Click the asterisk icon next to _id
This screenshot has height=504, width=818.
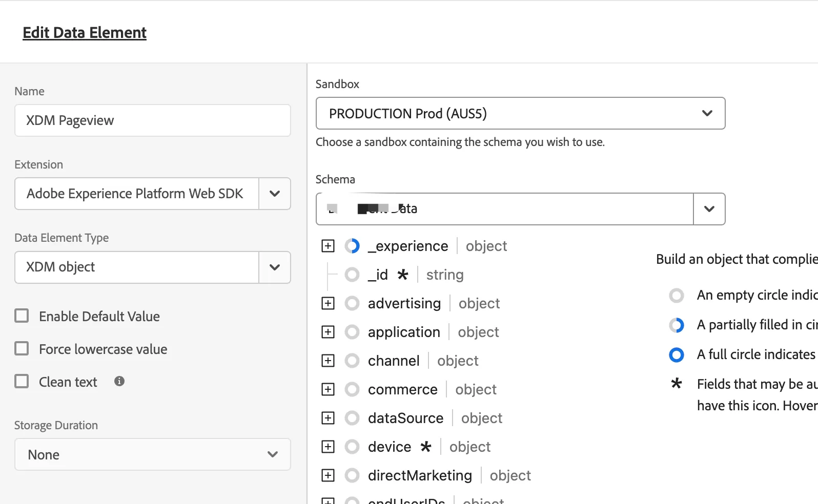click(x=403, y=275)
